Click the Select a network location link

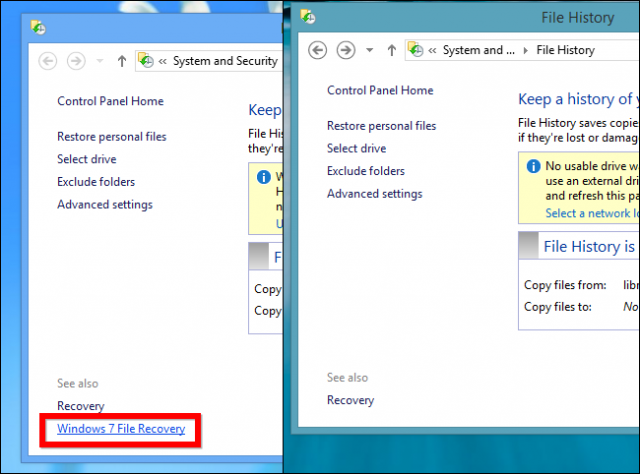click(591, 213)
